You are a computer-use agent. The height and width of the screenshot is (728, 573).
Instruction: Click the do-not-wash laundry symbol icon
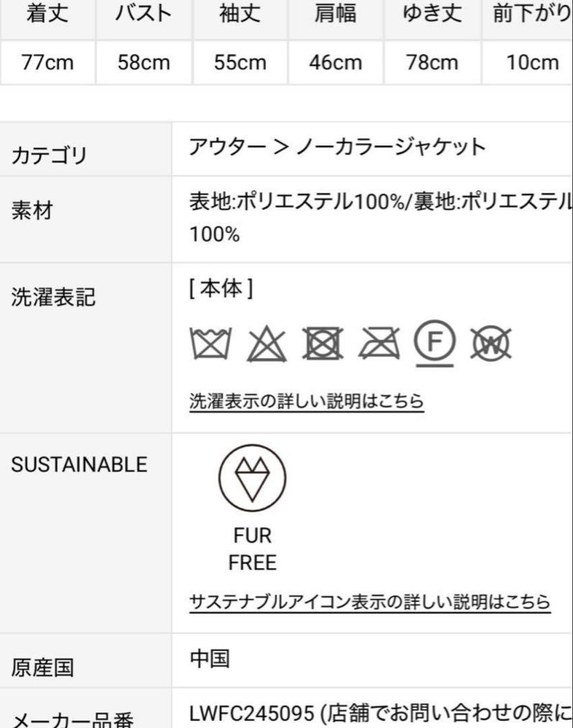click(210, 344)
